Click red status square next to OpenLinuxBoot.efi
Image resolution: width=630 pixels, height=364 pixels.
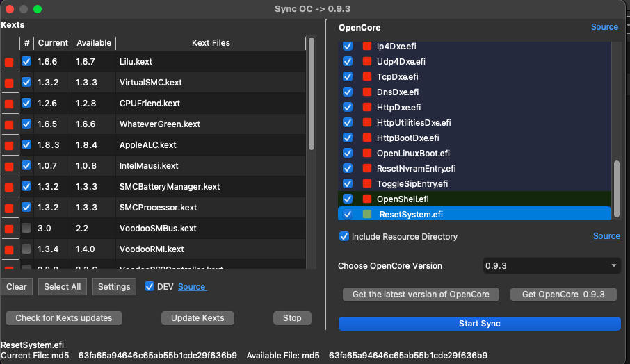pos(367,153)
